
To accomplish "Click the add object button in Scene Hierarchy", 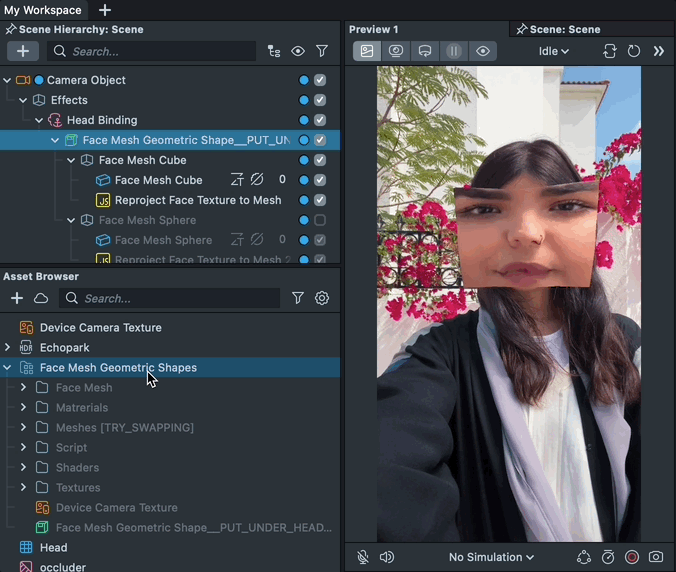I will click(x=23, y=51).
